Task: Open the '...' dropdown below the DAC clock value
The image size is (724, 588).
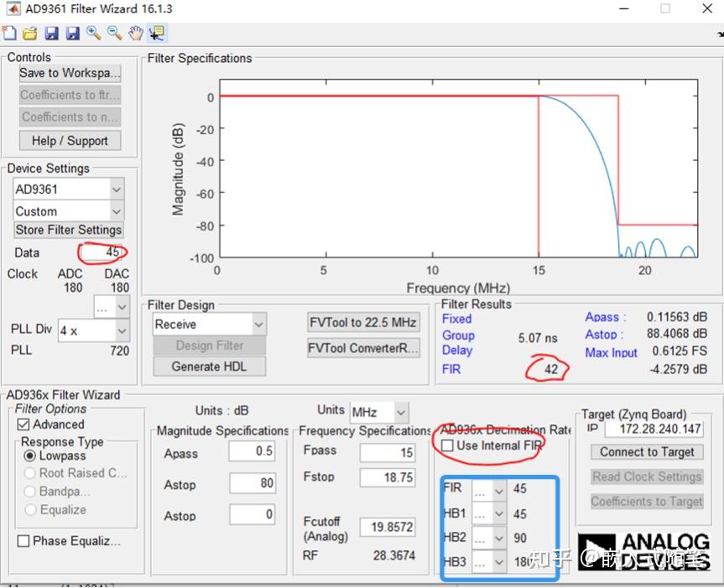Action: tap(112, 307)
